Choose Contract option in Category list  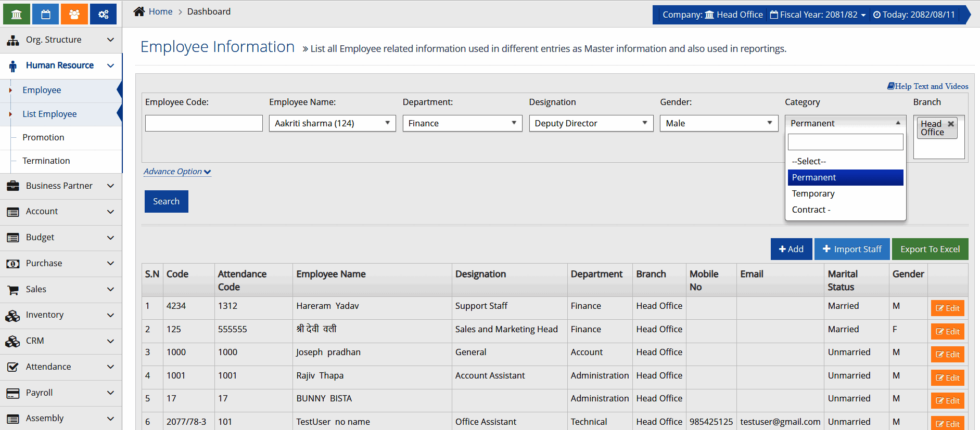(811, 210)
